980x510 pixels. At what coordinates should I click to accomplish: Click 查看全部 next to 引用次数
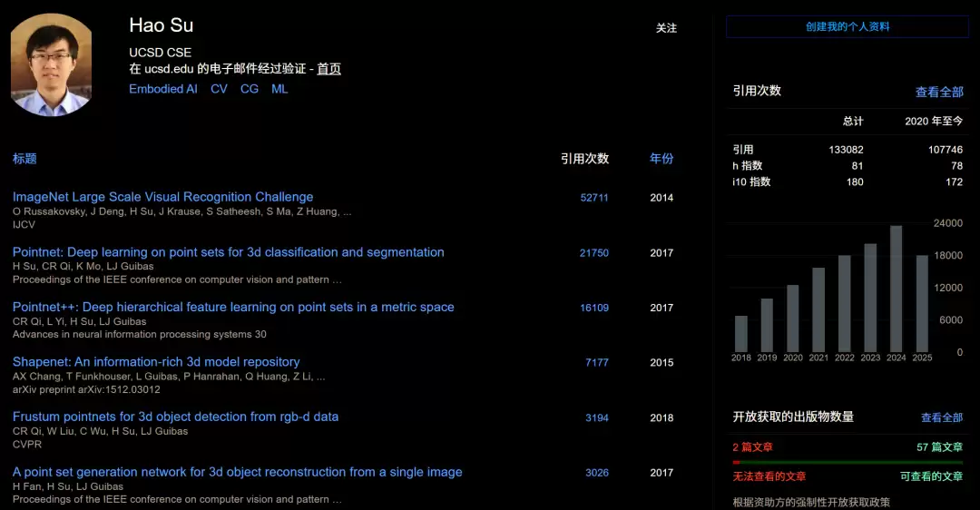point(939,92)
